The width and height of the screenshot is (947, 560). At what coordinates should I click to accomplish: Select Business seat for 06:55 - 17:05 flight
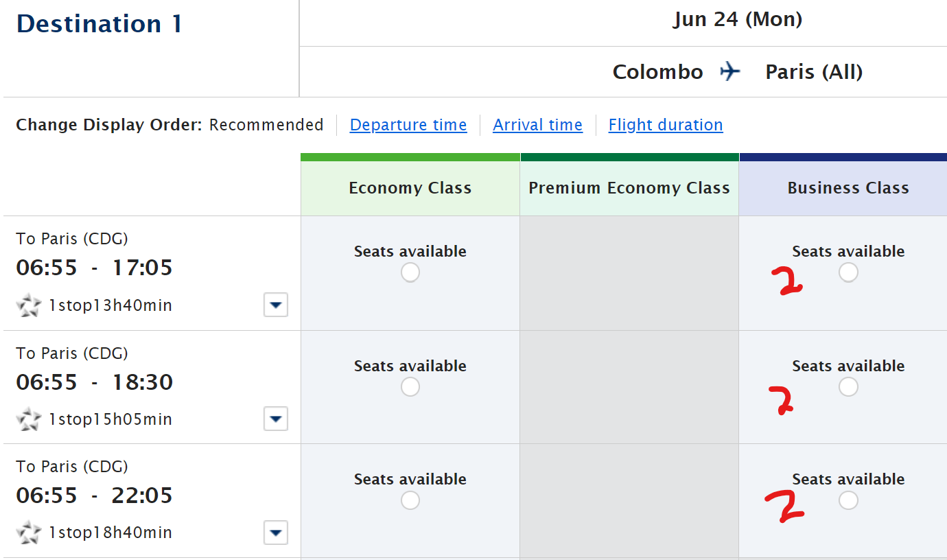coord(848,273)
